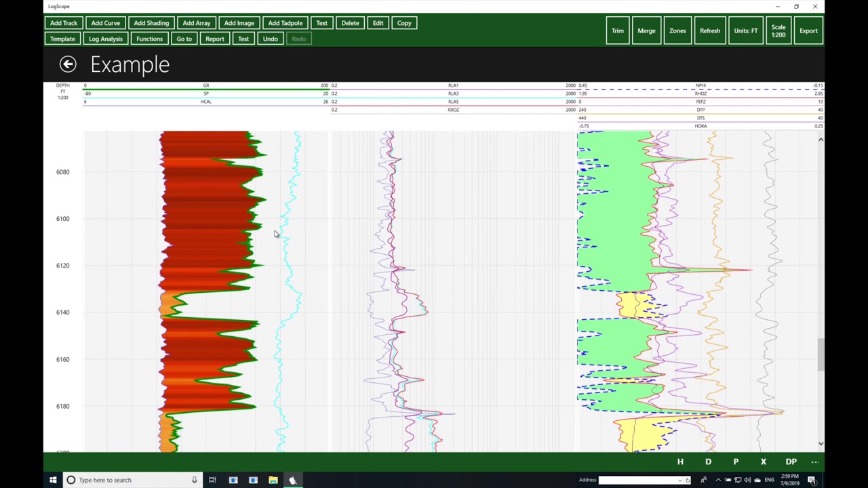The image size is (868, 488).
Task: Select the SP curve header
Action: coord(206,94)
